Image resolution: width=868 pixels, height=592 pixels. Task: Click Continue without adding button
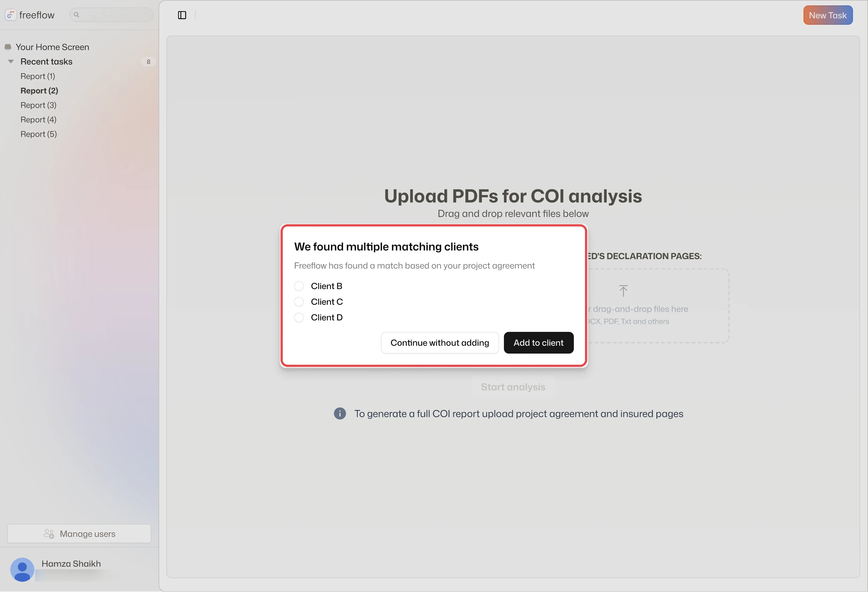tap(440, 343)
